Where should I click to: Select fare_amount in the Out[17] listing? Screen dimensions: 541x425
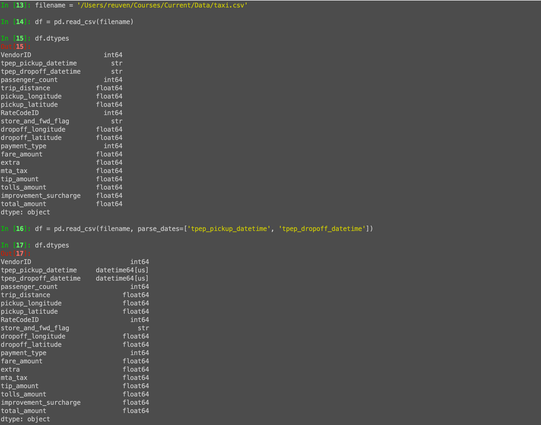click(x=21, y=361)
